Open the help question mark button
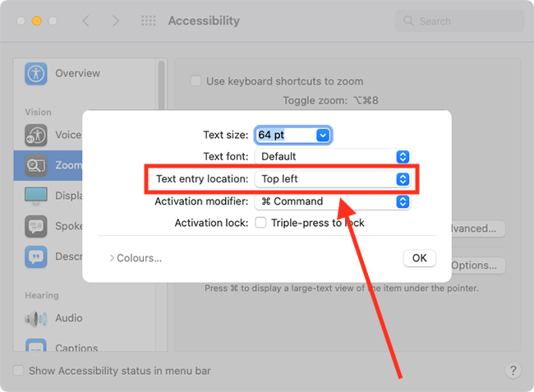Image resolution: width=534 pixels, height=392 pixels. click(513, 370)
